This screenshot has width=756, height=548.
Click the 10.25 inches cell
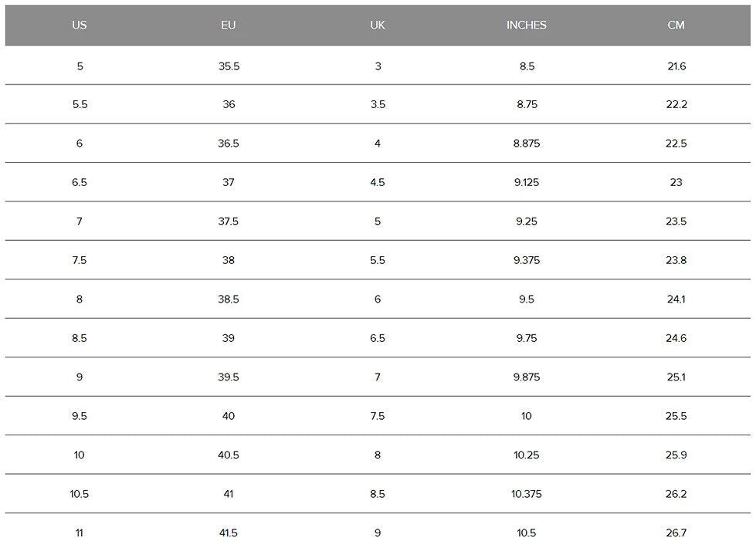coord(527,455)
